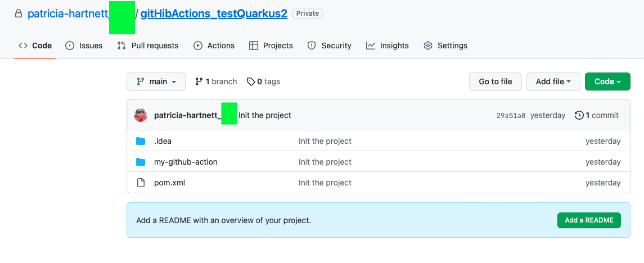View the 0 tags link

(x=263, y=81)
